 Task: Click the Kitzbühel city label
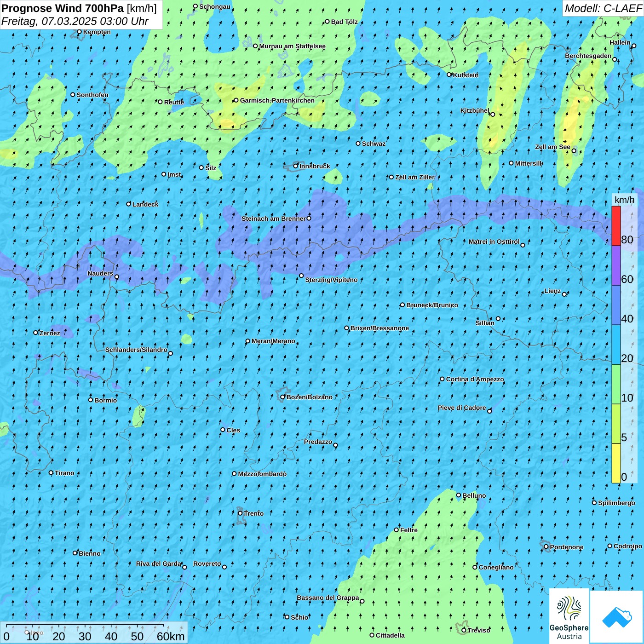[x=475, y=110]
